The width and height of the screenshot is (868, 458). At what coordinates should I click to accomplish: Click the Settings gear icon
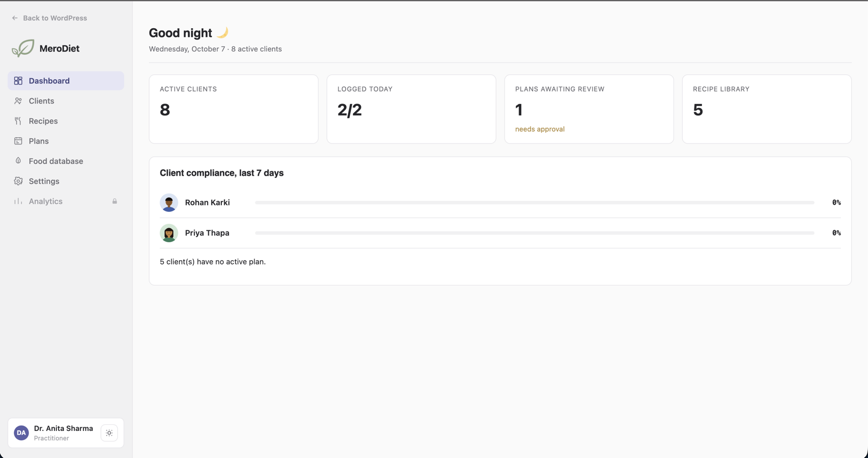18,181
